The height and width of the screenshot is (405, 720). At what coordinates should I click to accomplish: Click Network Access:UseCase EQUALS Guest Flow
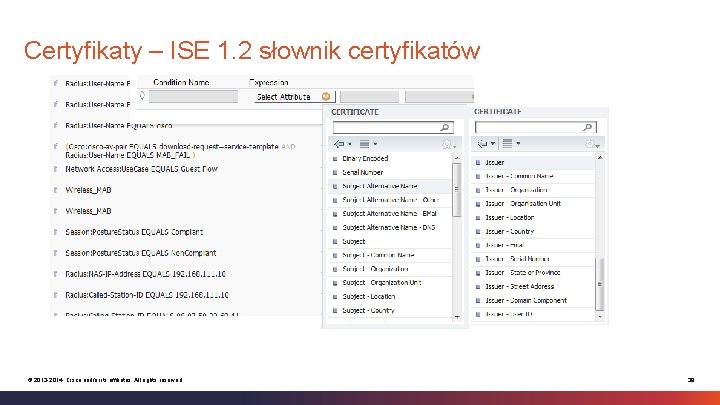click(x=141, y=169)
